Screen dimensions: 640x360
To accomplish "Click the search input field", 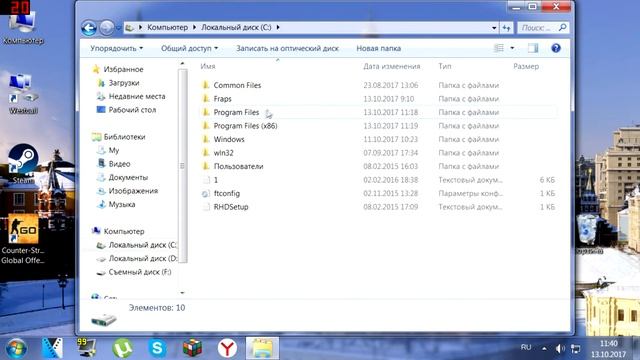I will (x=538, y=28).
